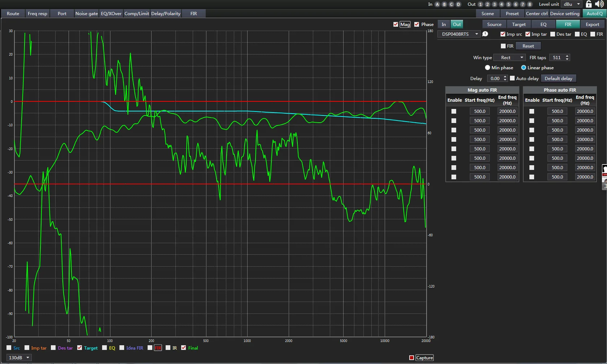Disable the Phase curve checkbox
The image size is (607, 364).
[x=417, y=24]
